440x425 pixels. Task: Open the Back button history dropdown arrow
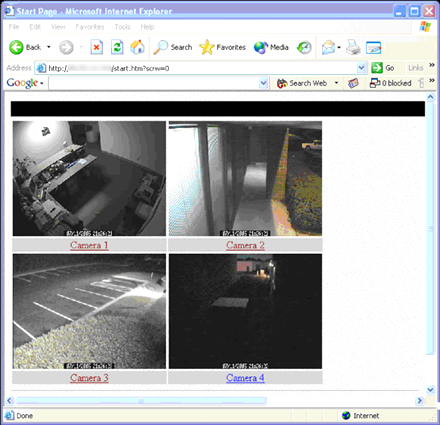click(x=49, y=47)
